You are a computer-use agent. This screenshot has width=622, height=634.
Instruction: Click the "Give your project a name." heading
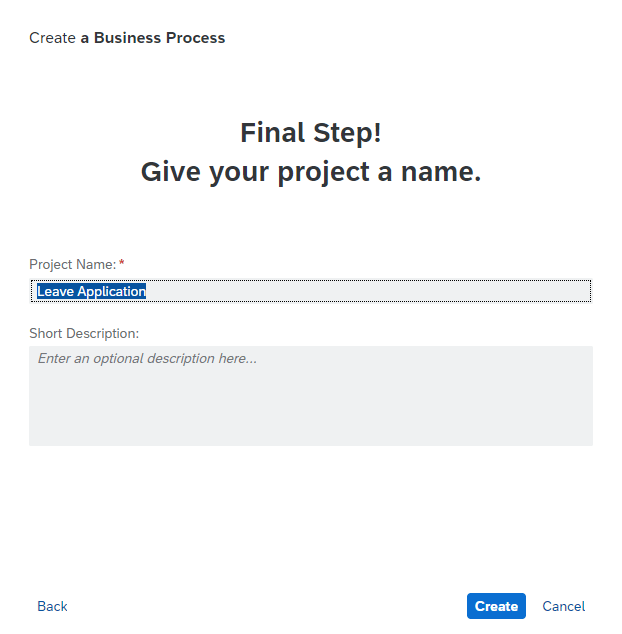310,172
